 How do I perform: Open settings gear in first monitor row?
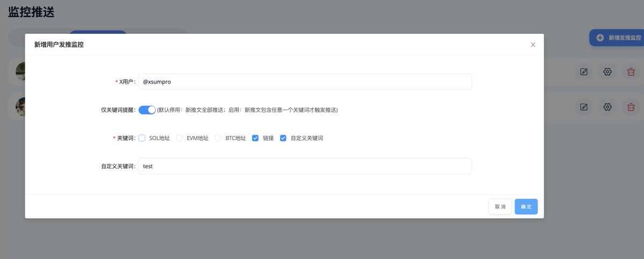[x=608, y=72]
